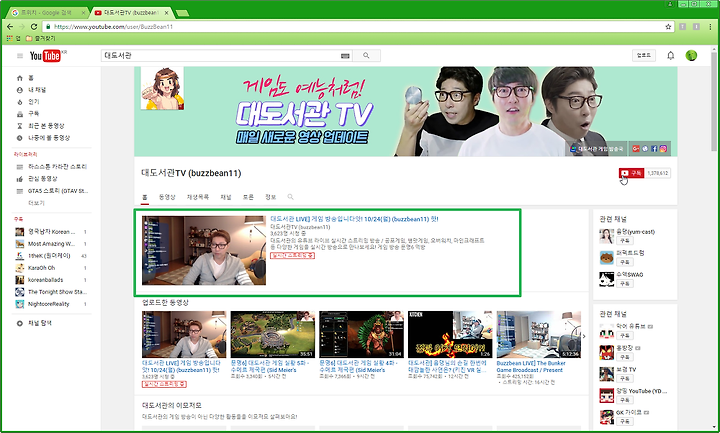The width and height of the screenshot is (720, 433).
Task: Bookmark this page with the star icon
Action: click(x=668, y=27)
